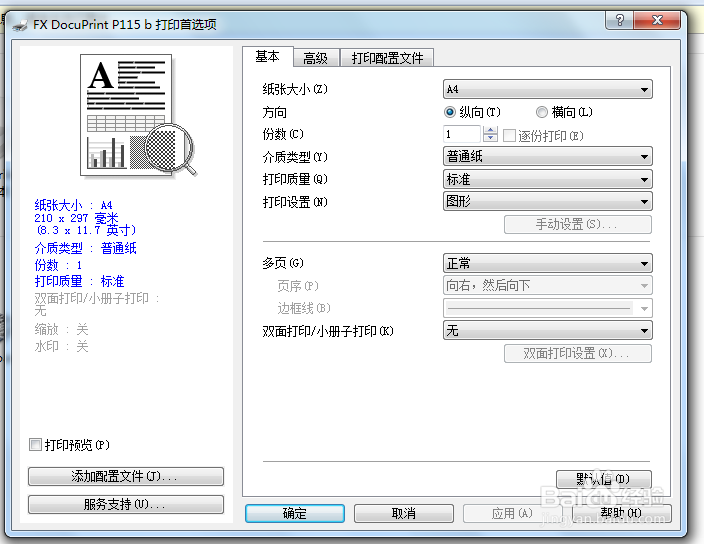Enable the 打印预览 checkbox
The width and height of the screenshot is (704, 544).
click(x=35, y=445)
